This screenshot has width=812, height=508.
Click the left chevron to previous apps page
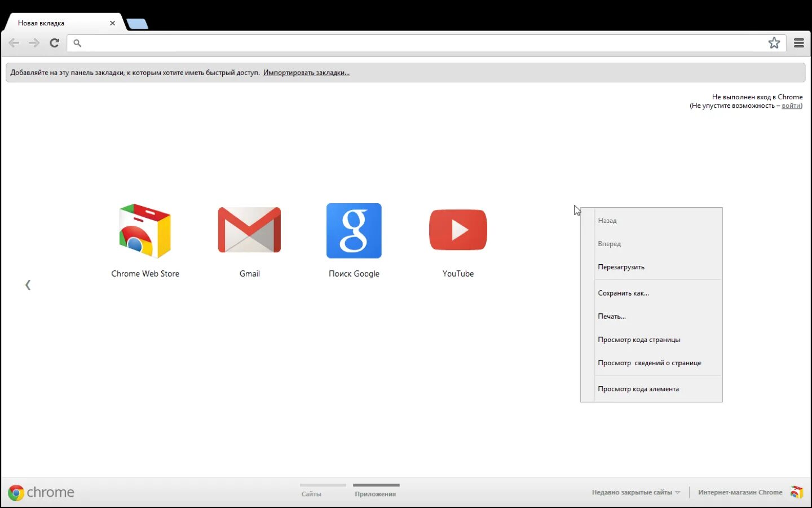[28, 284]
